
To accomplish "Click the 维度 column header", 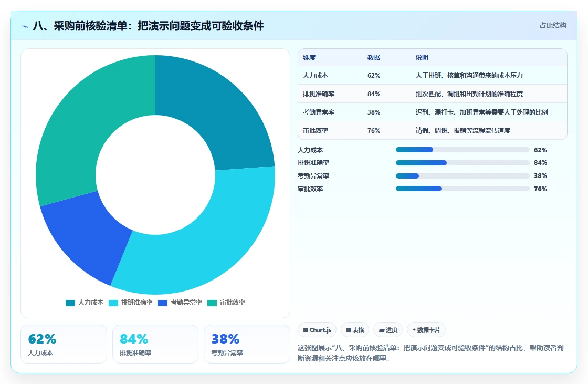I will click(x=309, y=57).
